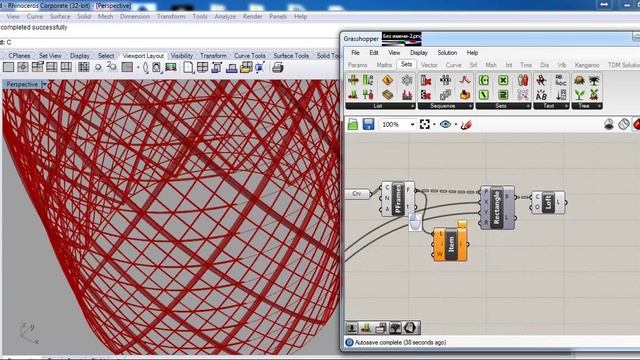Switch to the Set View tab in Rhino
Viewport: 640px width, 360px height.
(x=50, y=56)
